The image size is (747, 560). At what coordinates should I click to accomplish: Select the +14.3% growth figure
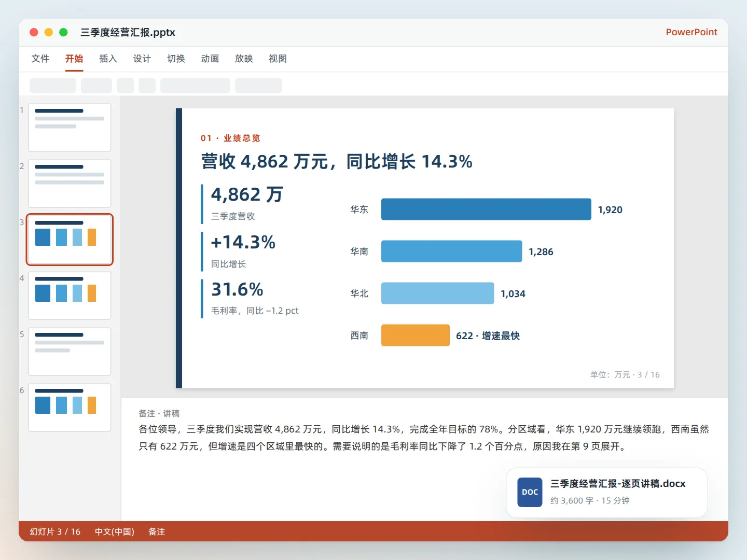(243, 242)
